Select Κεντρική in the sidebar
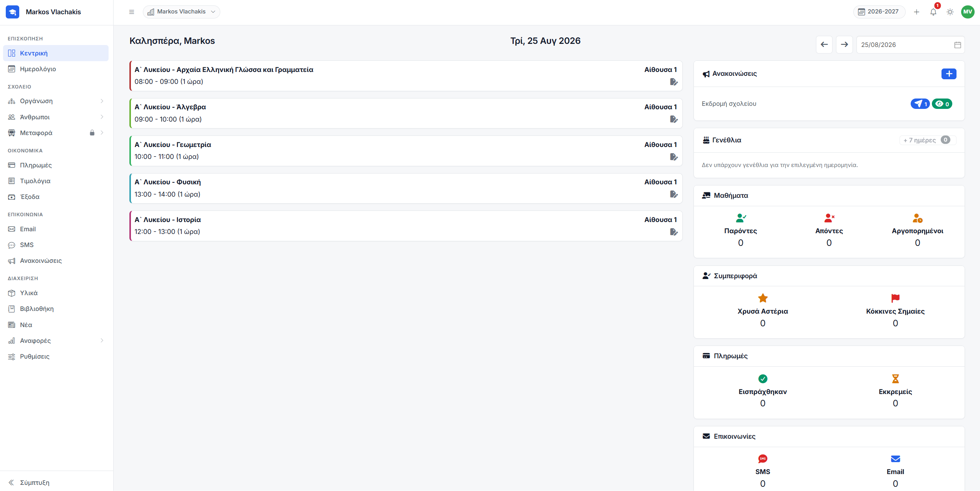The width and height of the screenshot is (980, 491). [56, 53]
